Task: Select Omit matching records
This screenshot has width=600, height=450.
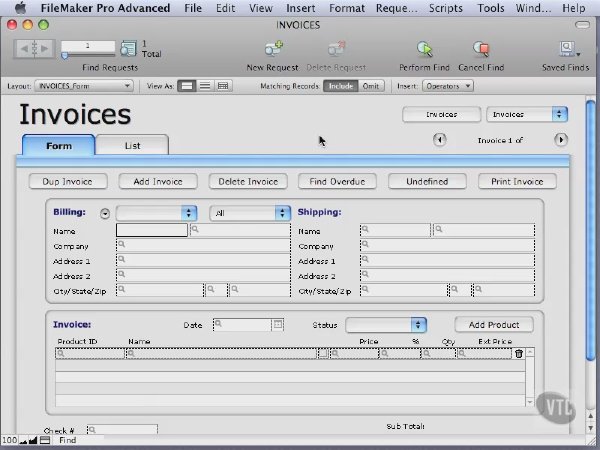Action: [x=371, y=86]
